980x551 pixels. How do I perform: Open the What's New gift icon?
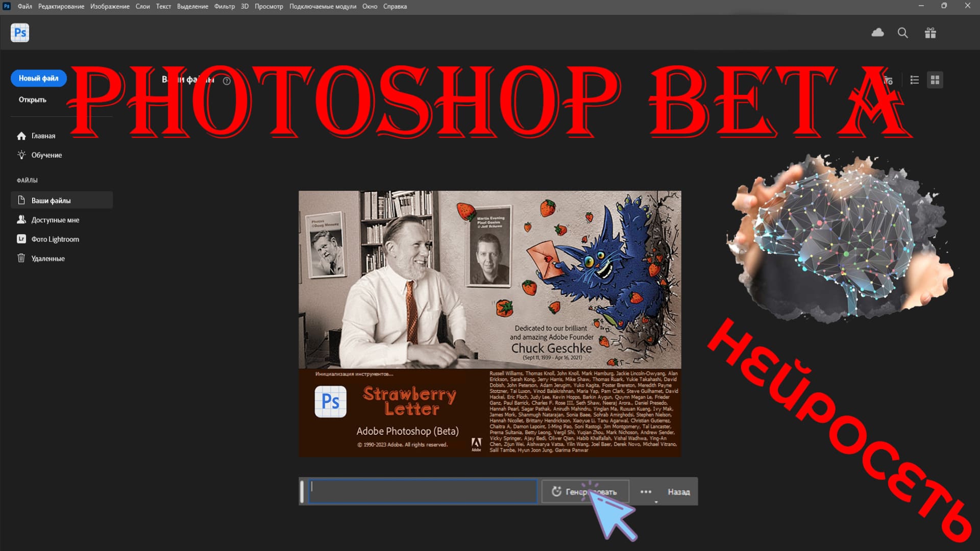point(930,33)
